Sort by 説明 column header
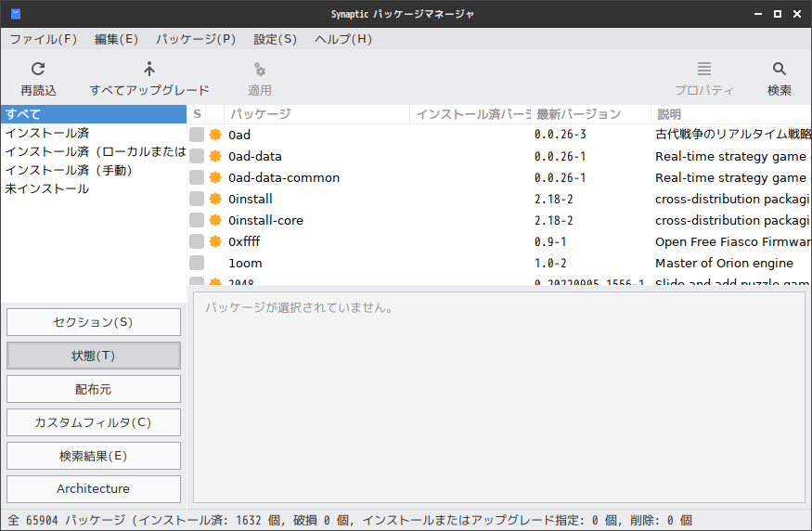The image size is (812, 531). click(x=731, y=114)
